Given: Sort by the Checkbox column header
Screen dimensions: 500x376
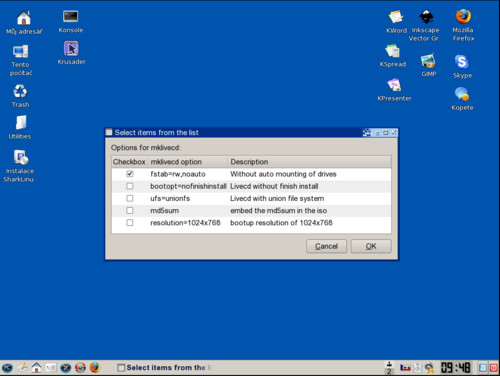Looking at the screenshot, I should pyautogui.click(x=129, y=162).
